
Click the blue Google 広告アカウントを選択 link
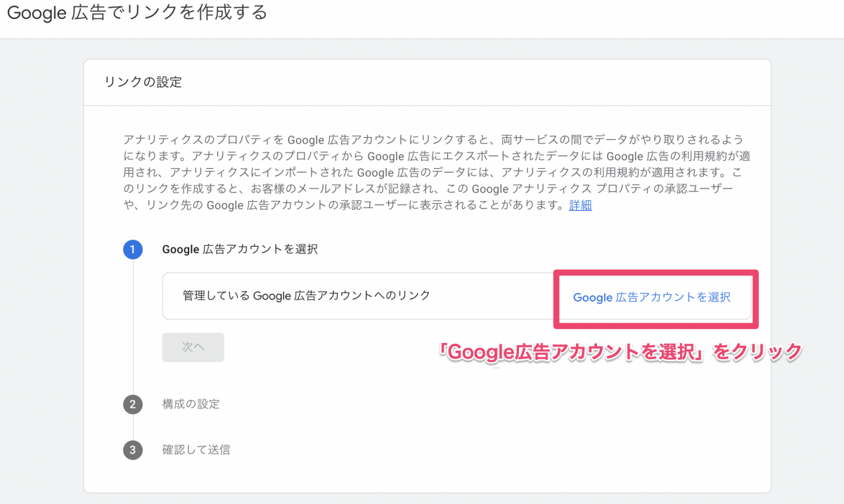click(651, 297)
